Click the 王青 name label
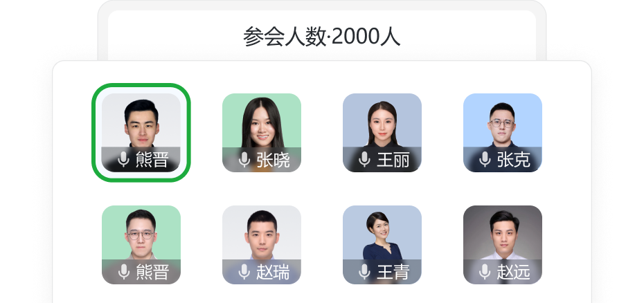The width and height of the screenshot is (644, 303). click(393, 272)
